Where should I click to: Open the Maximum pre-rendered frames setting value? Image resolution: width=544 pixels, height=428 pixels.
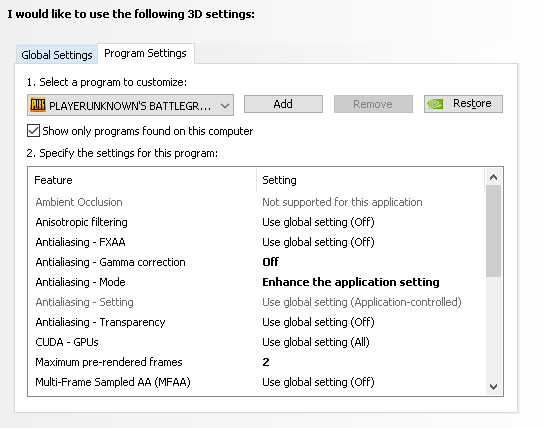point(266,362)
